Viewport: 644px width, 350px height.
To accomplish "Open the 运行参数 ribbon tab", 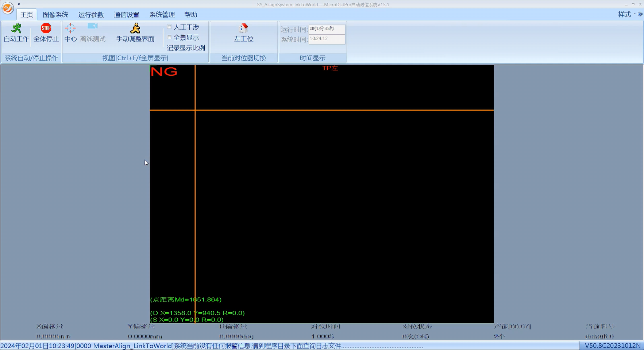I will click(91, 15).
